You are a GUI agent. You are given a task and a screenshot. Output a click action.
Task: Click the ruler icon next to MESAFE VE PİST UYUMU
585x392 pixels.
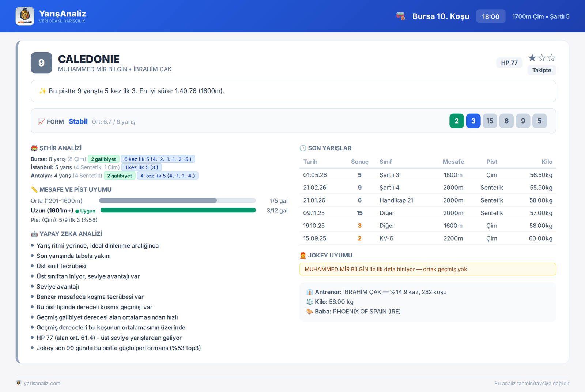34,189
